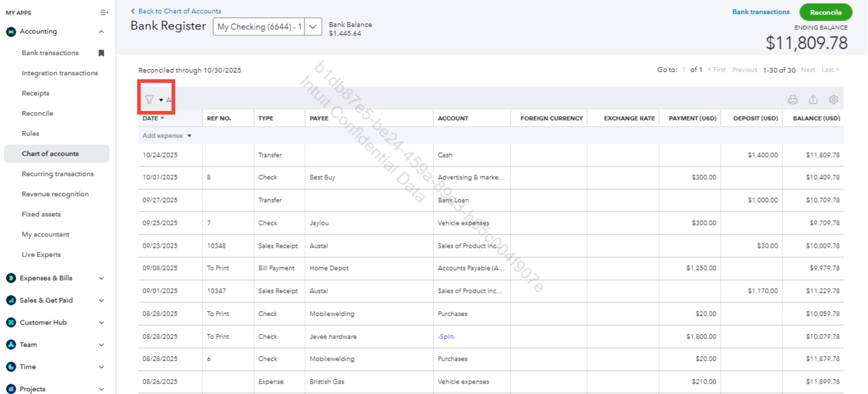Viewport: 868px width, 394px height.
Task: Open the Add expense dropdown arrow
Action: (x=189, y=136)
